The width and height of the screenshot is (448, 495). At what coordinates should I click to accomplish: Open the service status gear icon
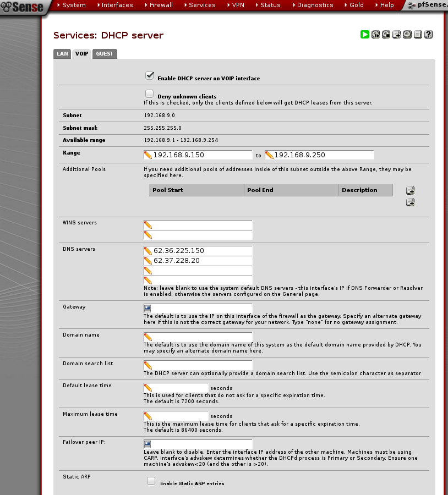click(x=407, y=35)
